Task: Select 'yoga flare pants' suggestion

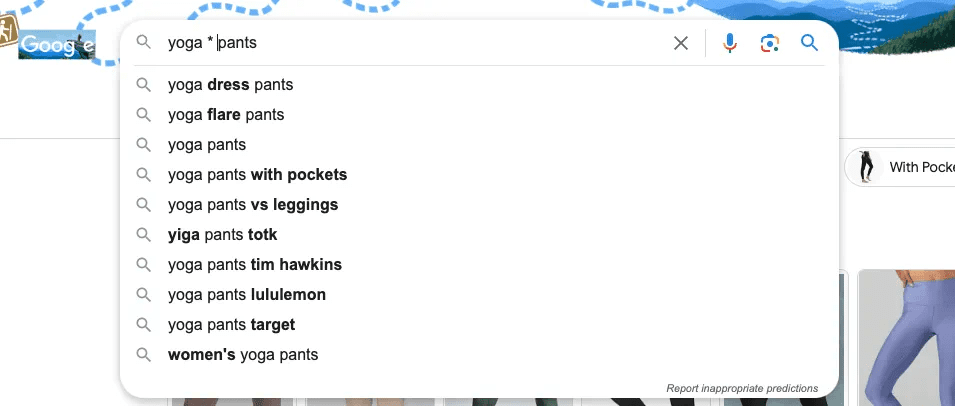Action: tap(226, 115)
